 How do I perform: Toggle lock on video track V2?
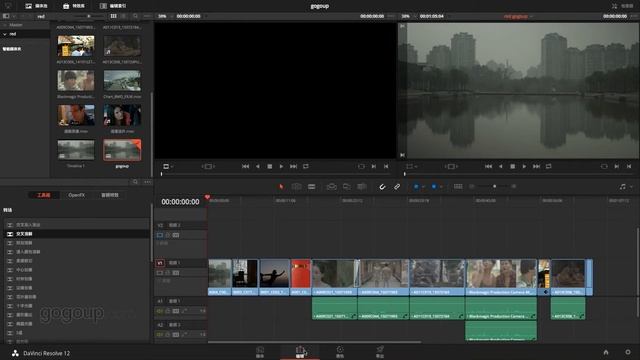tap(168, 236)
